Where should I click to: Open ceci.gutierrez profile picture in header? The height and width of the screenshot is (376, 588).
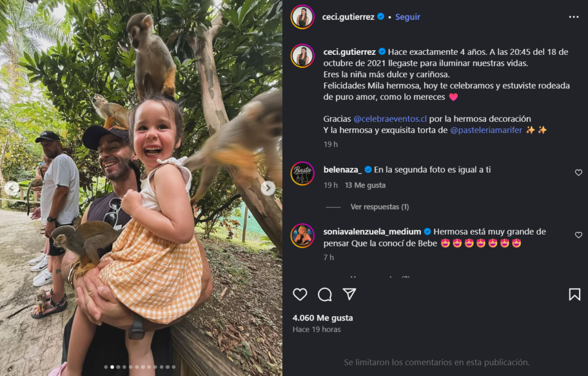point(302,17)
